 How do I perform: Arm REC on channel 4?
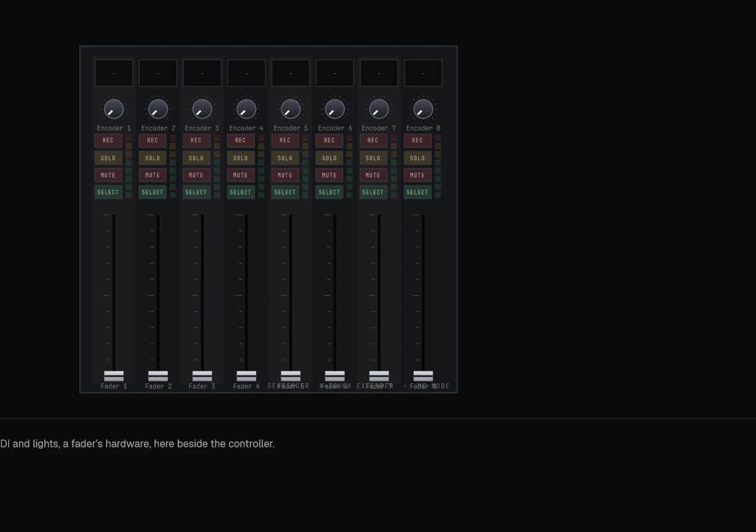[241, 140]
